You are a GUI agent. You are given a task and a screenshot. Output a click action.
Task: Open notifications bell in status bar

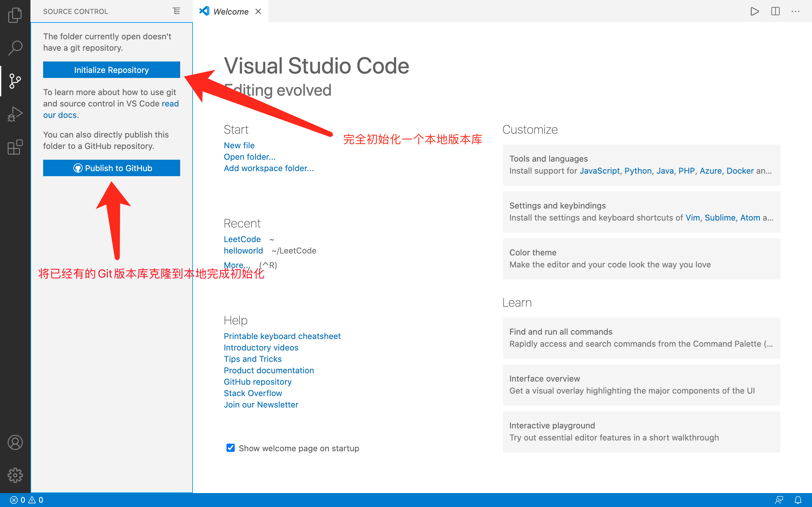[x=798, y=500]
